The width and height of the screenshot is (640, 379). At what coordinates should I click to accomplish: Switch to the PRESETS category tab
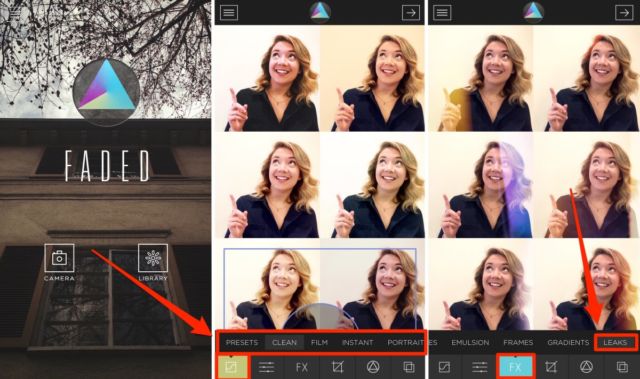point(242,342)
